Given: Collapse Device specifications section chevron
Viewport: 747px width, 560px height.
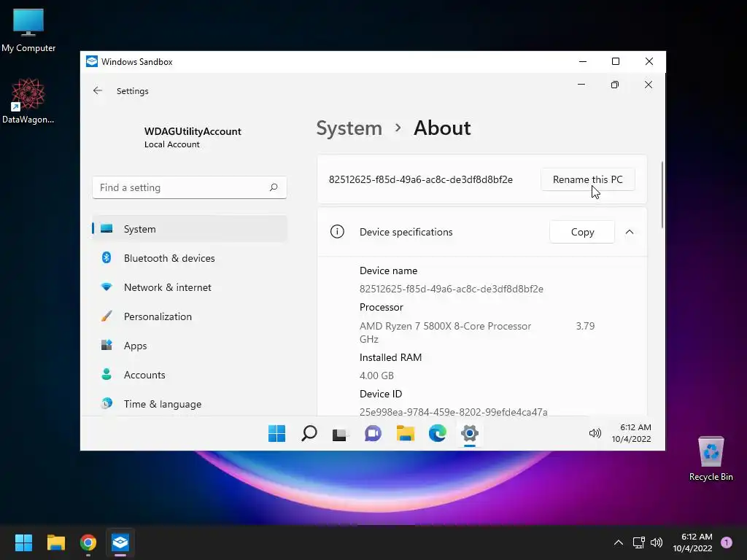Looking at the screenshot, I should coord(630,232).
